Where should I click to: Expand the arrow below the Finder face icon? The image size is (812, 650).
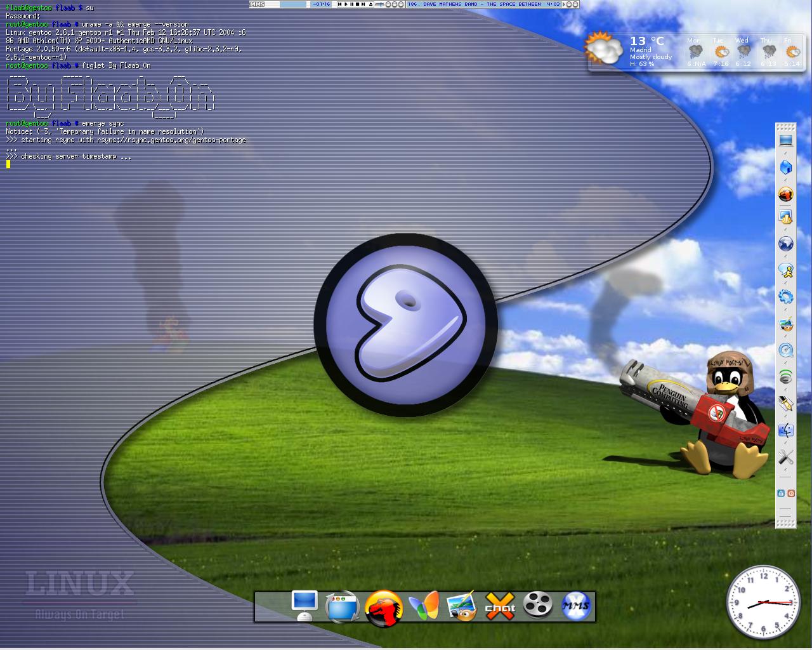point(785,442)
